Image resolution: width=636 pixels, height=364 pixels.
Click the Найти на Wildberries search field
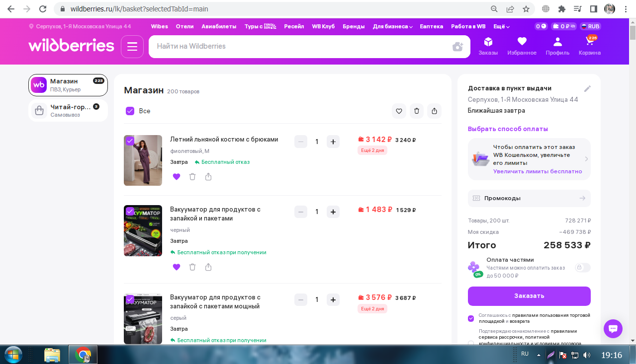click(x=309, y=47)
